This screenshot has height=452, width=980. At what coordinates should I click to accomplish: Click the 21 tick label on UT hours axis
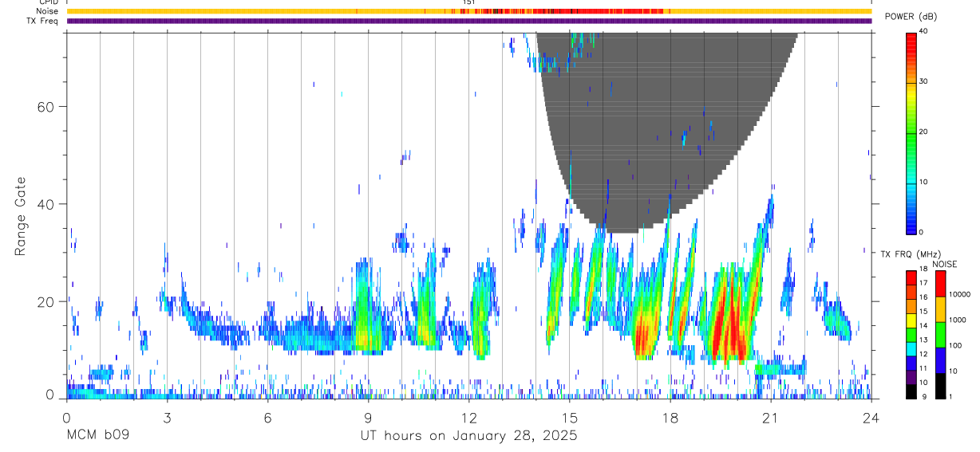click(x=770, y=417)
